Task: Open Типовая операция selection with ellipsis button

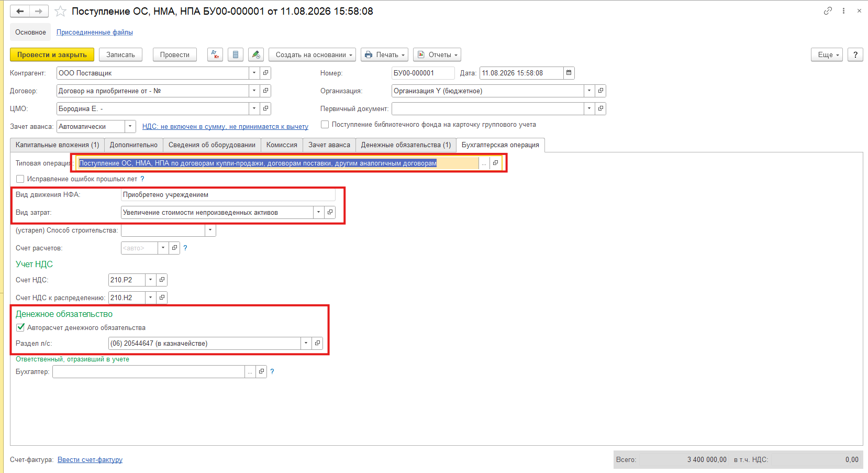Action: click(484, 163)
